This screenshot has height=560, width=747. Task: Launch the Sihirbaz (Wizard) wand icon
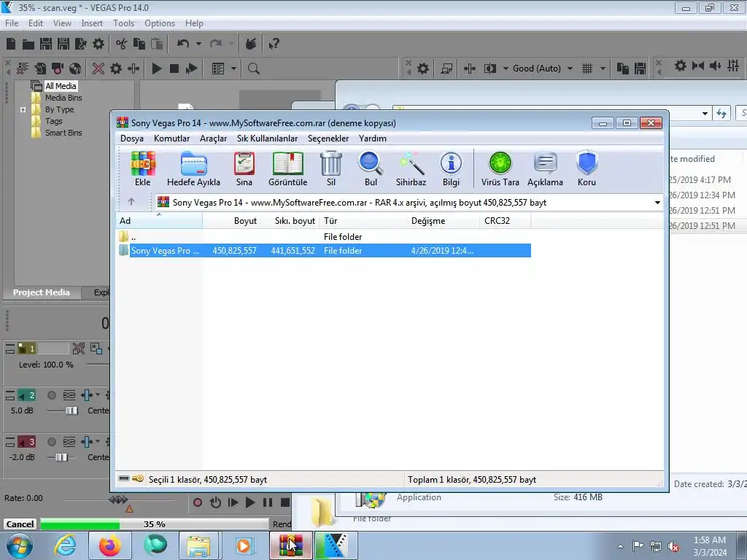click(411, 169)
